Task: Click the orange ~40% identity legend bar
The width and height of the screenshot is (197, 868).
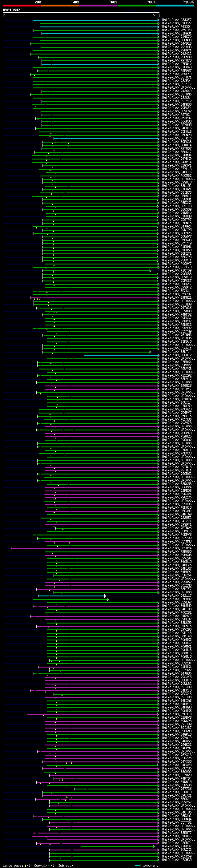Action: tap(60, 6)
